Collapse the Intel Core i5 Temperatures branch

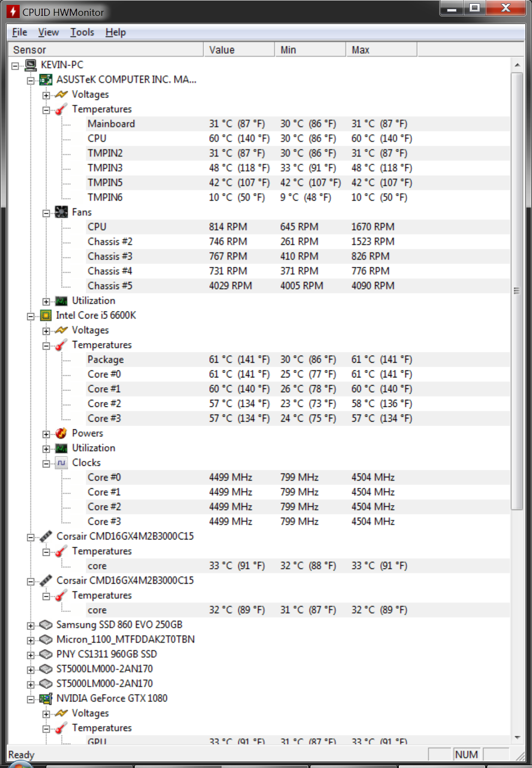pos(46,345)
